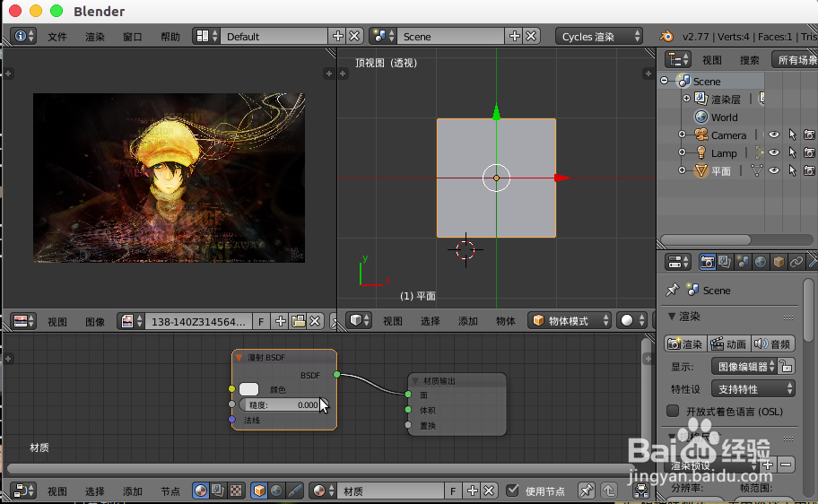Open the 物体模式 mode dropdown
818x504 pixels.
click(570, 320)
